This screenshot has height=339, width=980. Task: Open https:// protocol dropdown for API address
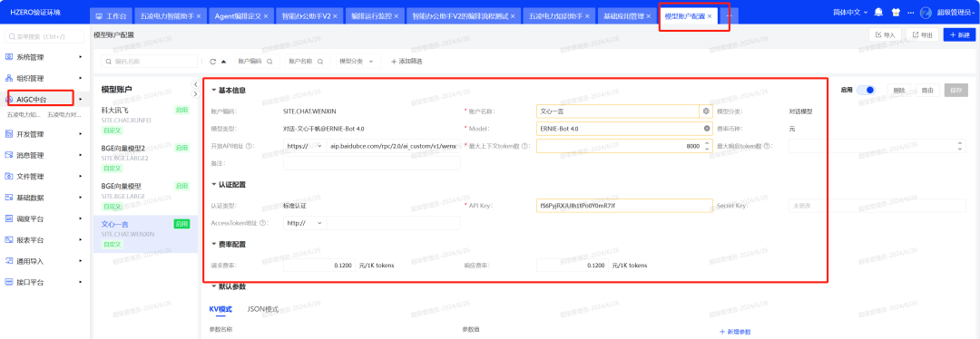305,146
